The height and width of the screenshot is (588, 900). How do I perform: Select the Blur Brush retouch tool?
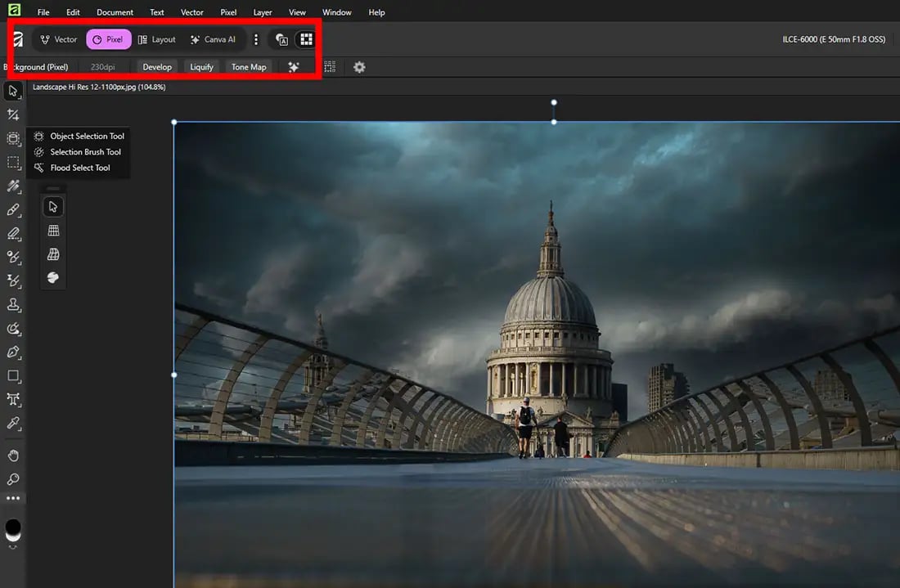(13, 281)
